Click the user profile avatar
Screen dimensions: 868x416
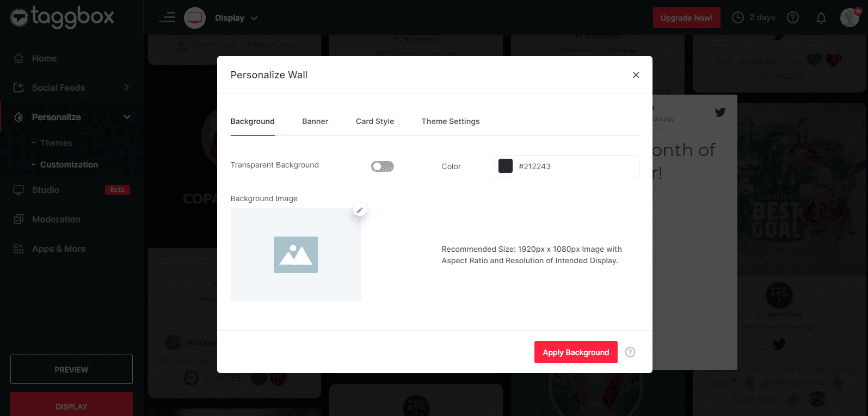pyautogui.click(x=849, y=17)
